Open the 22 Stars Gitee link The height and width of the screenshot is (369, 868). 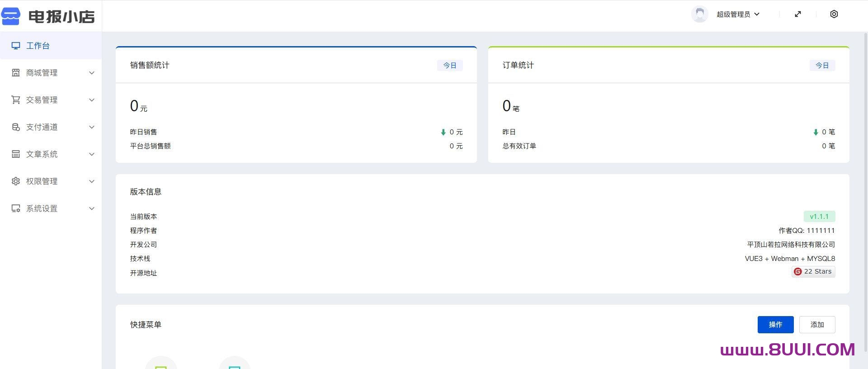813,271
